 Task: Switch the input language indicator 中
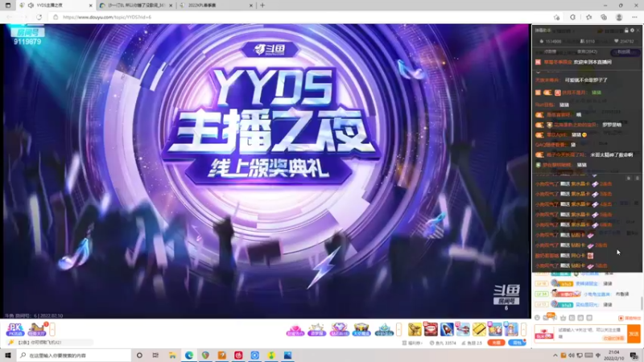[598, 356]
